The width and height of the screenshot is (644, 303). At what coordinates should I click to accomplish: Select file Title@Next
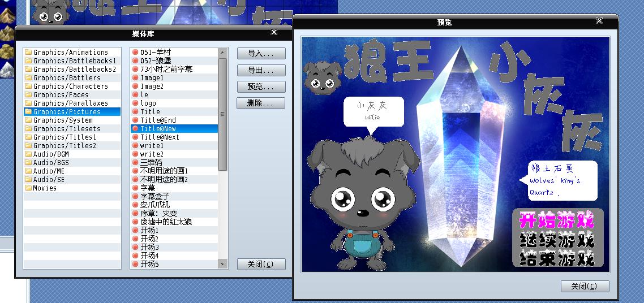(174, 137)
